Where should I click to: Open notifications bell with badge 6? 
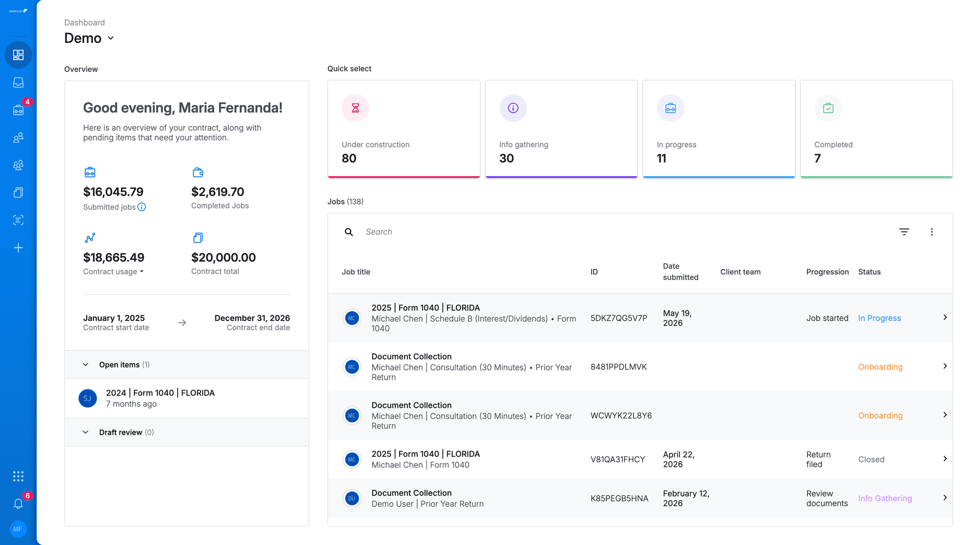tap(18, 504)
